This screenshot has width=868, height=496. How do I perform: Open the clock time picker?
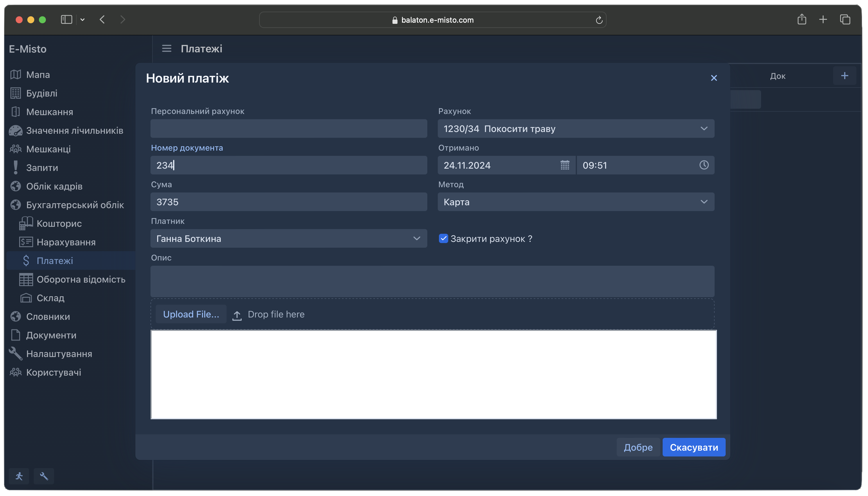(x=704, y=165)
